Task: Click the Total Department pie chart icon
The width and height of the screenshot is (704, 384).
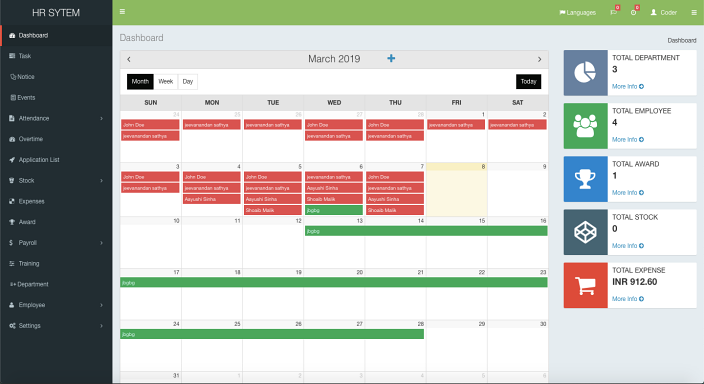Action: pyautogui.click(x=585, y=73)
